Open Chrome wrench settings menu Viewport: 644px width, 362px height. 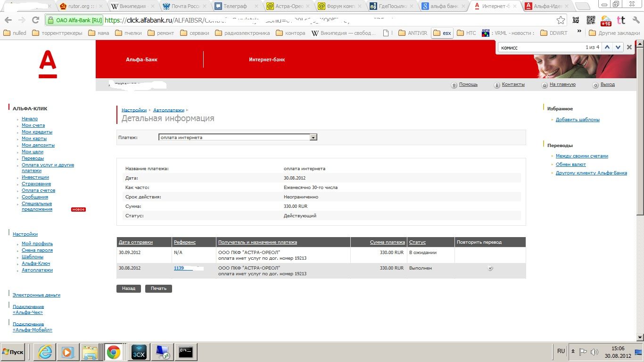pyautogui.click(x=636, y=20)
